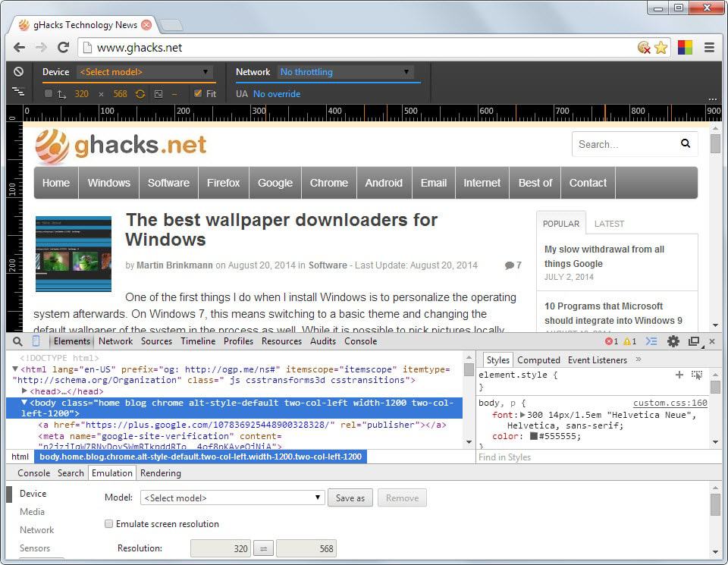Screen dimensions: 728x565
Task: Click the browser back arrow
Action: click(19, 47)
